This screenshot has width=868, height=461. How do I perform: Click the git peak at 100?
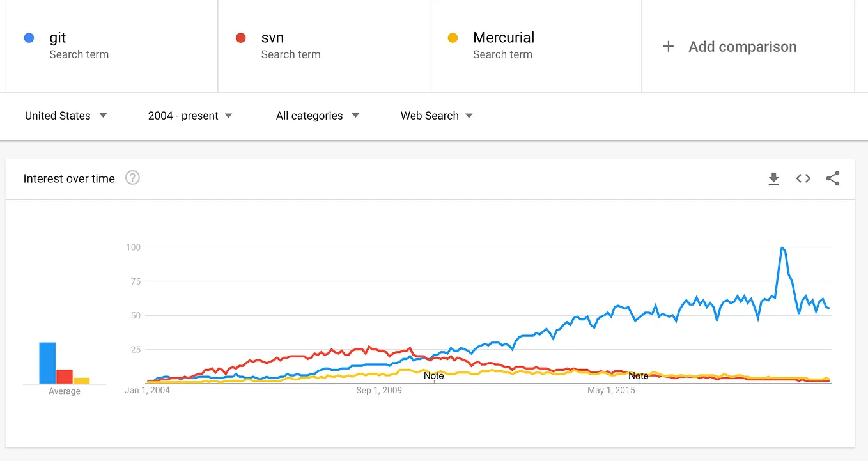point(782,247)
